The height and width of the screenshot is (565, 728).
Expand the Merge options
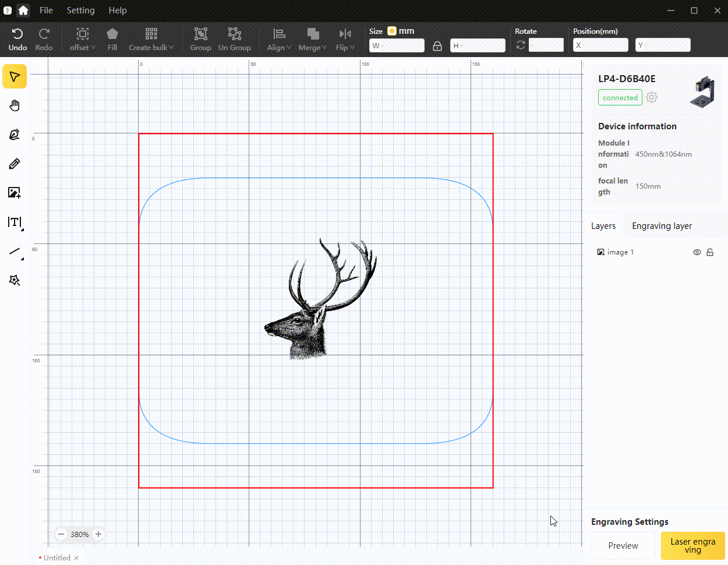pyautogui.click(x=313, y=40)
